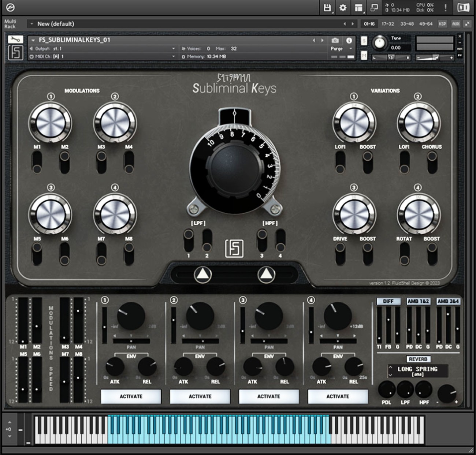Image resolution: width=476 pixels, height=455 pixels.
Task: Open the workspace layout icon
Action: [x=359, y=7]
